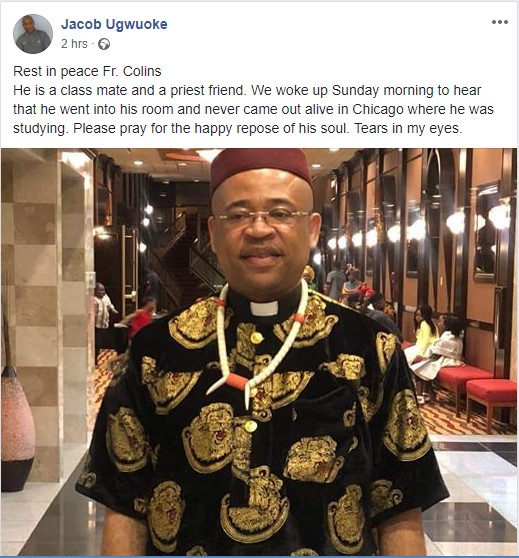Click the red cap in the photo
Viewport: 519px width, 558px height.
(x=261, y=168)
